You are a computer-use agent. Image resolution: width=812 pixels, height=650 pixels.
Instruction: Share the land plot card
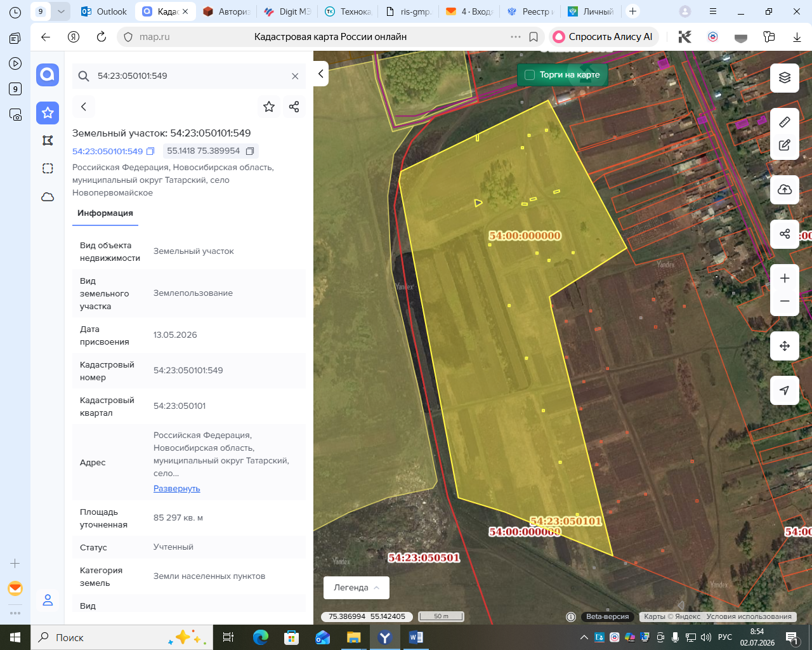(294, 107)
